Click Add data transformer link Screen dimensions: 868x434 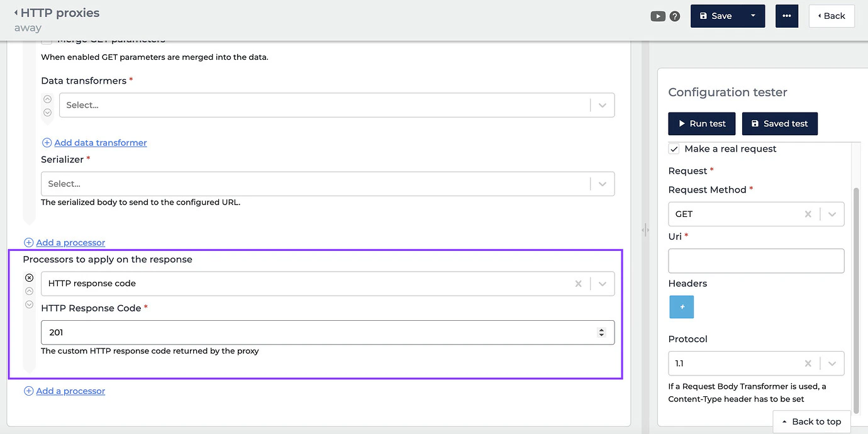click(101, 143)
